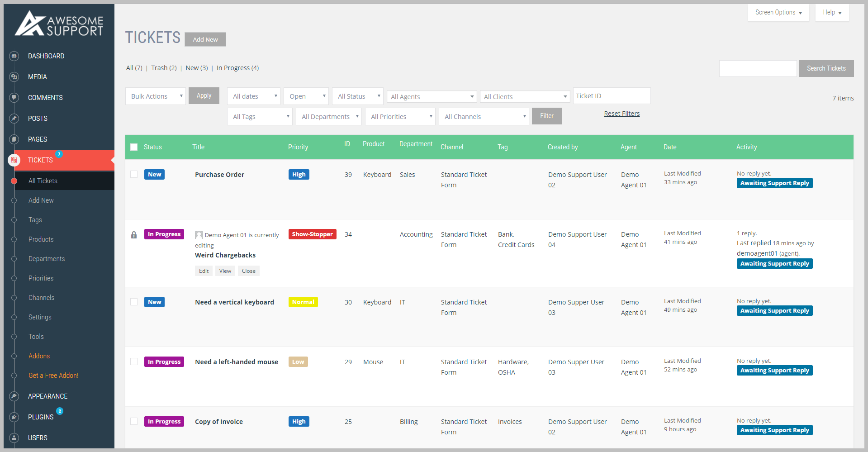
Task: Sort by the Title column header
Action: [x=198, y=147]
